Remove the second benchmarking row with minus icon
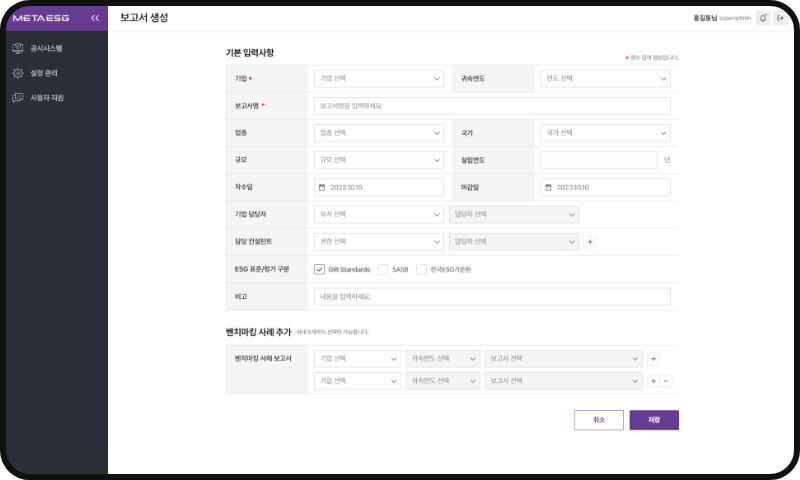Screen dimensions: 800x480 [667, 380]
